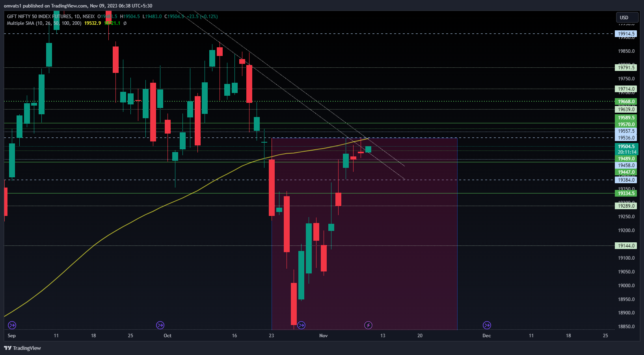Click the 19144.0 price level label
The height and width of the screenshot is (355, 644).
tap(626, 246)
